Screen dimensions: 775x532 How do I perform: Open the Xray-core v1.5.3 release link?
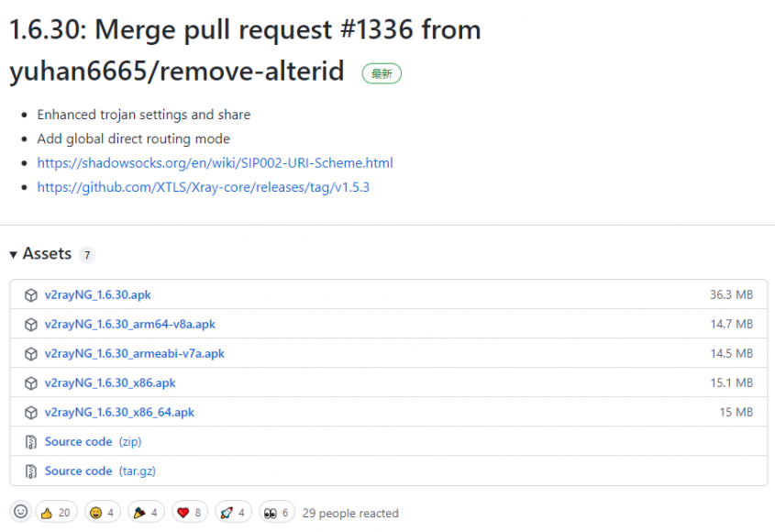[203, 187]
